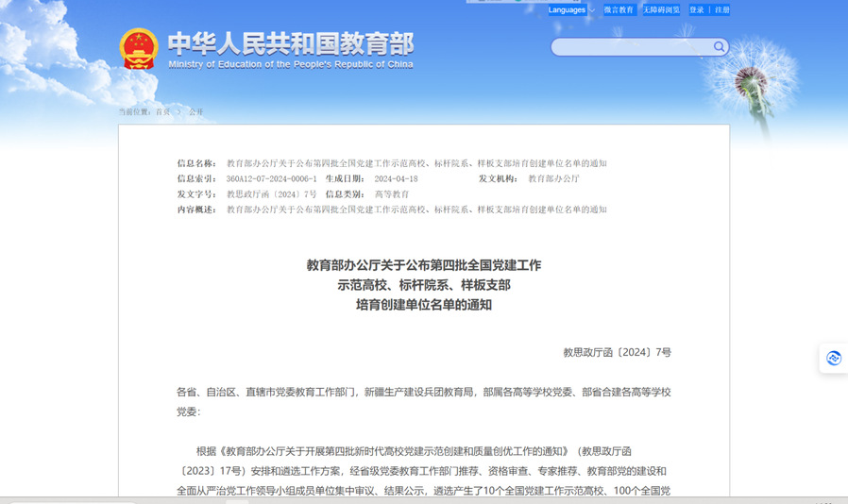The width and height of the screenshot is (848, 504).
Task: Click Ministry of Education English subtitle
Action: (290, 64)
